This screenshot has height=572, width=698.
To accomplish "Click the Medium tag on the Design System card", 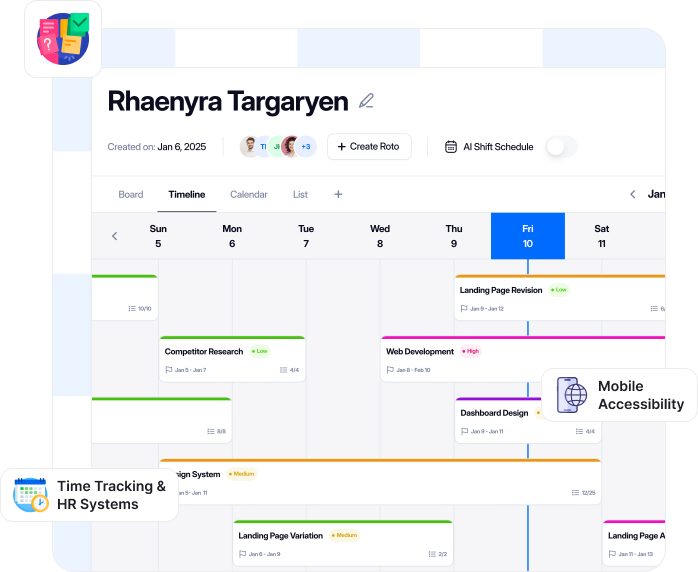I will (x=242, y=474).
